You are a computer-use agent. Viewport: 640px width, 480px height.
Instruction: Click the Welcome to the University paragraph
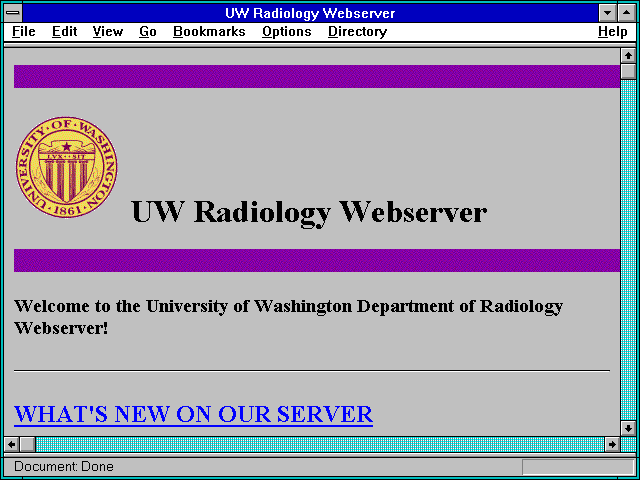coord(288,317)
